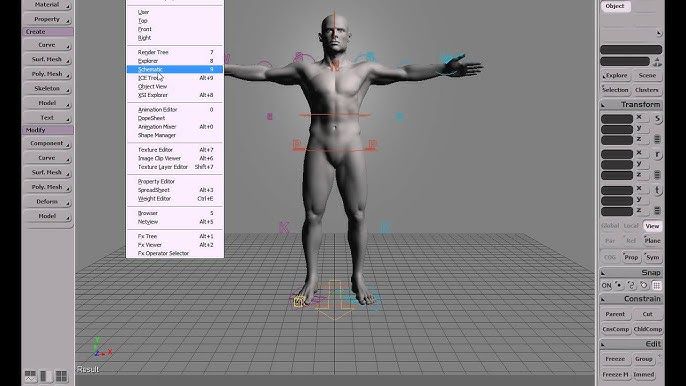Select DopeSheet menu entry
The width and height of the screenshot is (686, 386).
point(175,118)
